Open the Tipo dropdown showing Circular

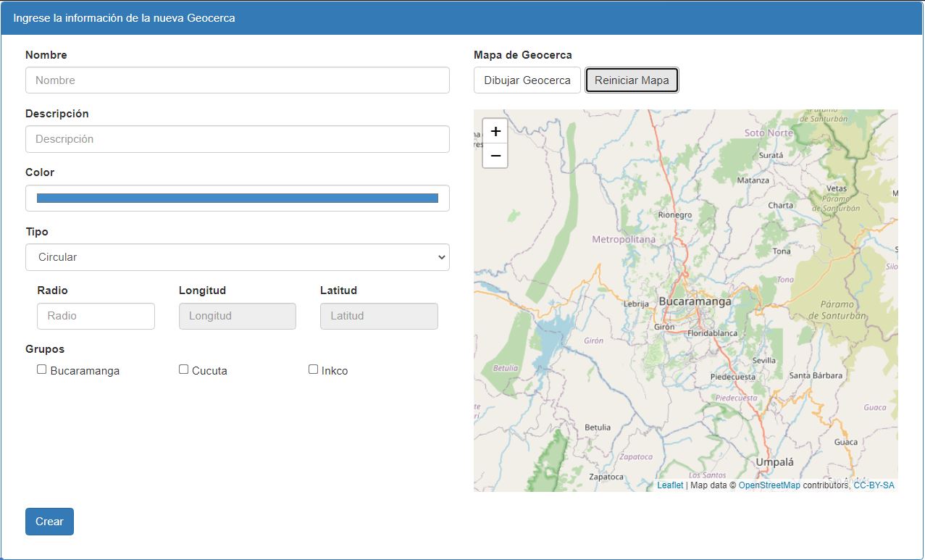click(237, 257)
